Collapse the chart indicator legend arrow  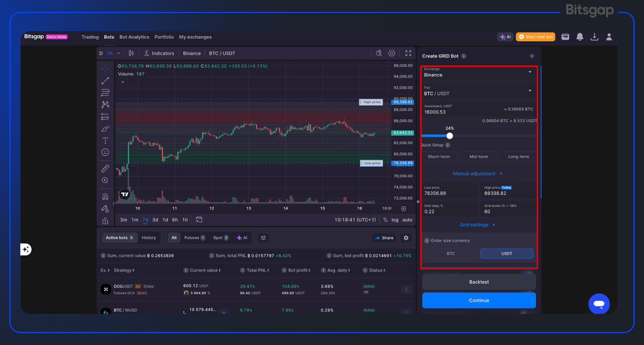(x=123, y=82)
